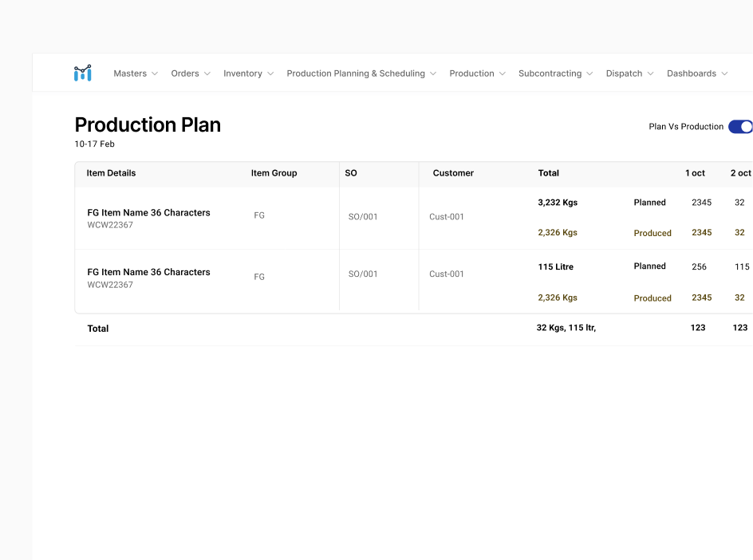Click the Total column header

(x=549, y=173)
